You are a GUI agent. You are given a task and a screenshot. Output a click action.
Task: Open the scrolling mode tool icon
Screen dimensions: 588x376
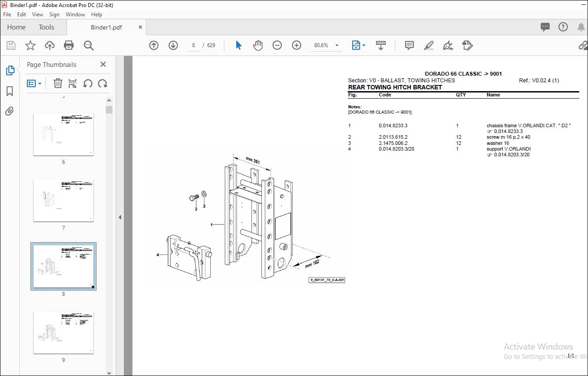click(381, 45)
